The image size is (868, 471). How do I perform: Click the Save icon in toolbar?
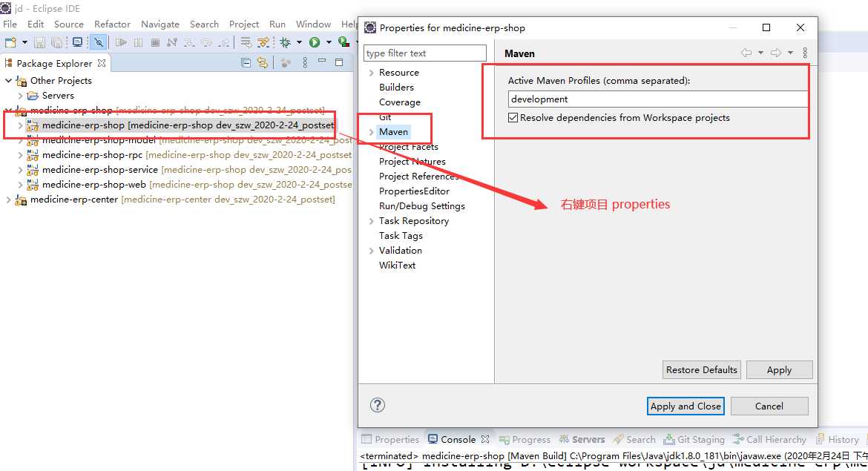coord(39,42)
